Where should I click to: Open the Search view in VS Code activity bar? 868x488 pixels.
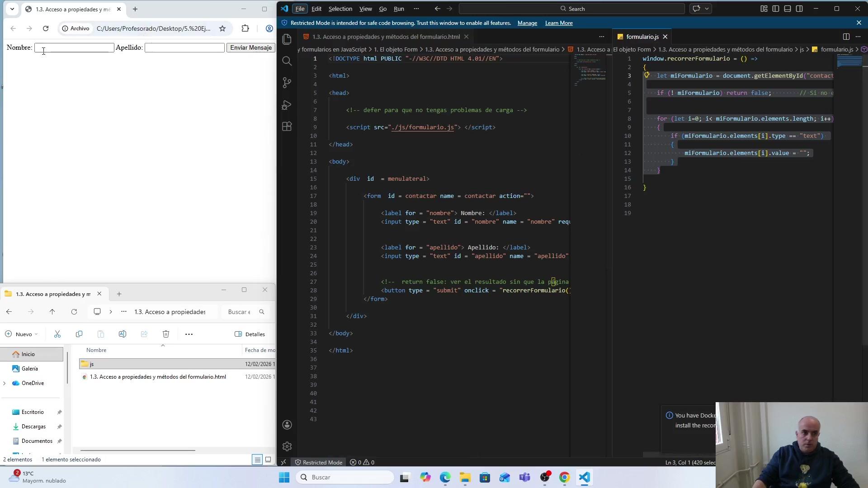point(287,61)
